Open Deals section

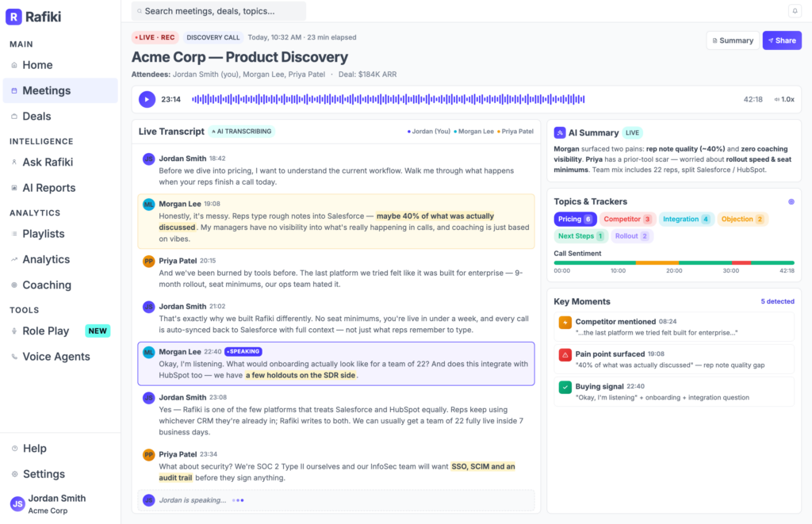[60, 116]
